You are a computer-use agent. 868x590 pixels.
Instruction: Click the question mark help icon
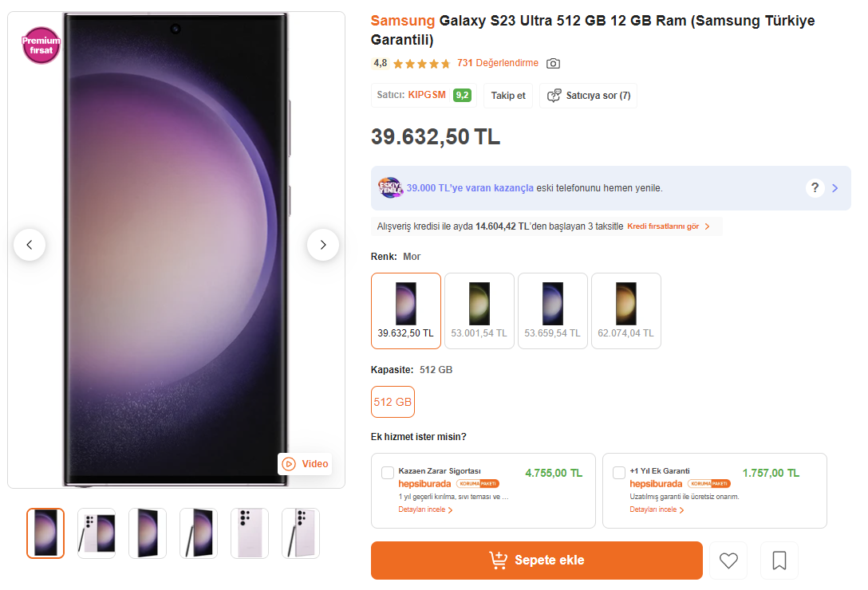[x=815, y=188]
